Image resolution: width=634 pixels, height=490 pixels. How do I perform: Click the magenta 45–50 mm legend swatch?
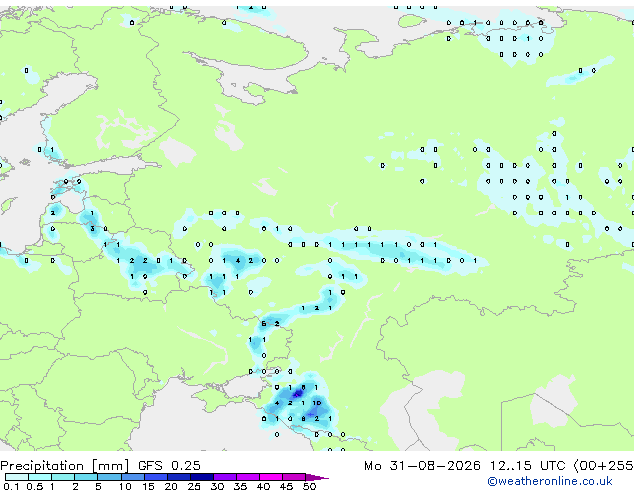(294, 477)
